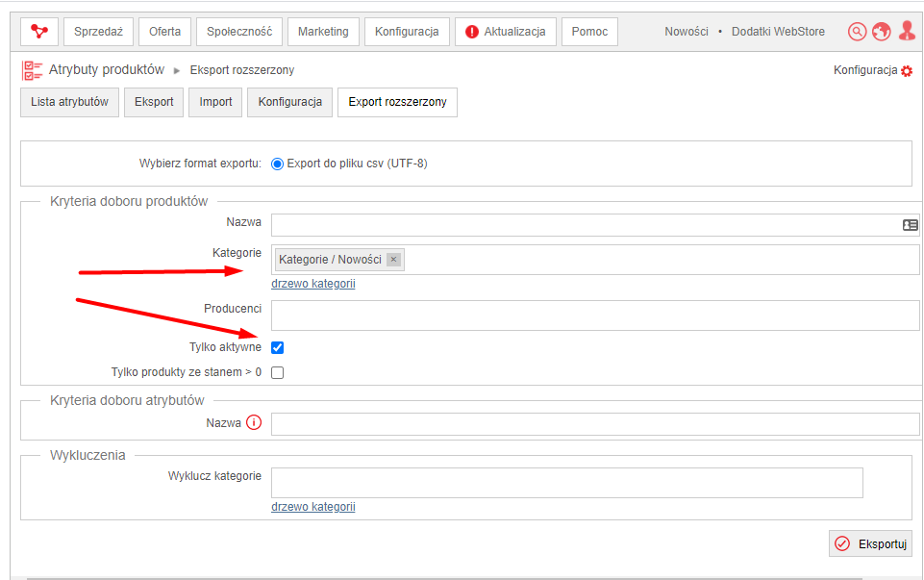
Task: Click the Producenci input field
Action: coord(595,315)
